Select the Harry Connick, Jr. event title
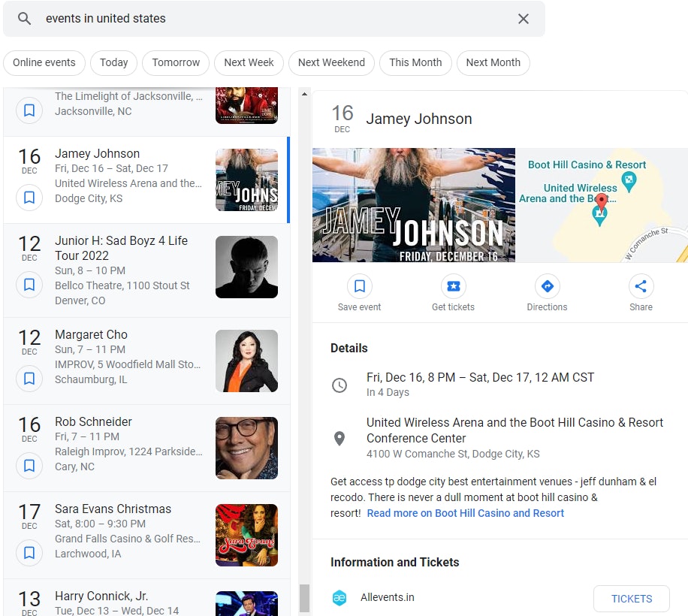 tap(101, 596)
